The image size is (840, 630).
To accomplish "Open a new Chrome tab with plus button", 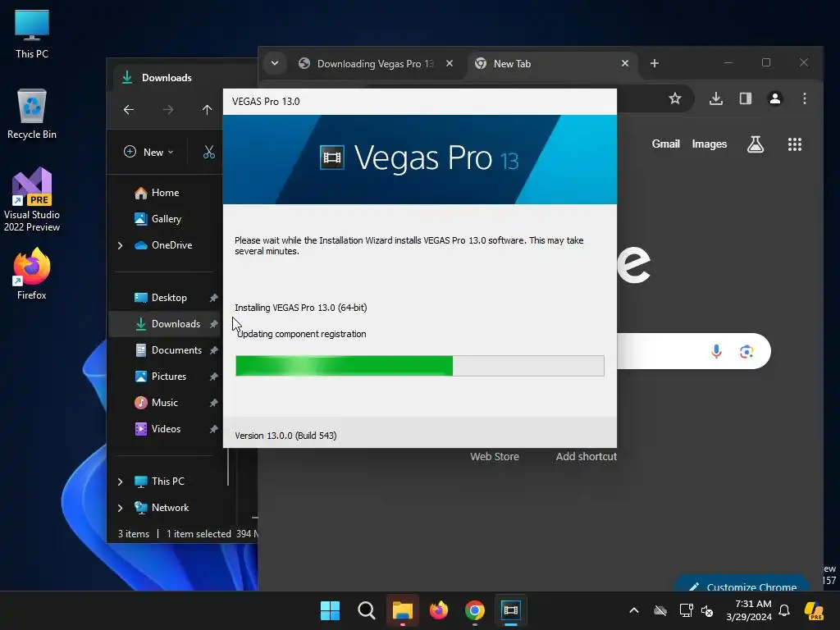I will [654, 63].
